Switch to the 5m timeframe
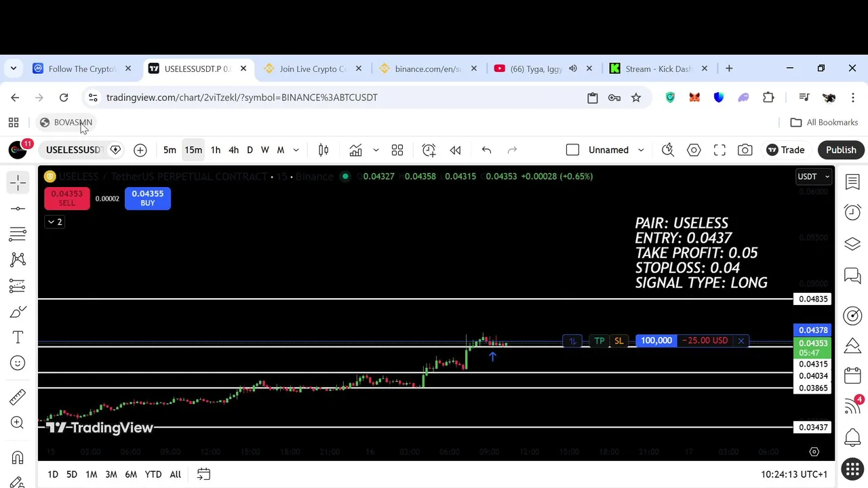The width and height of the screenshot is (868, 488). click(x=170, y=150)
